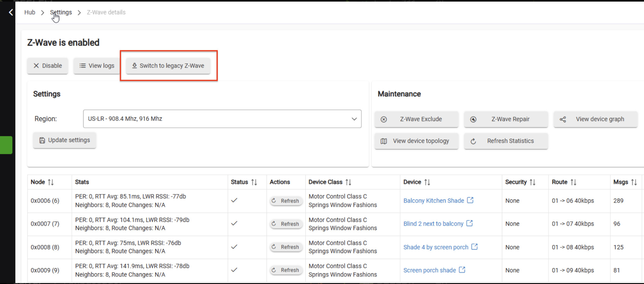Open View device topology
This screenshot has height=284, width=644.
coord(416,141)
